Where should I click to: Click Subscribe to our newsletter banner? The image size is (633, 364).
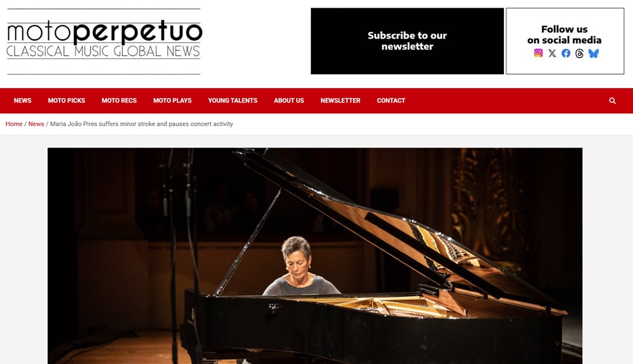[407, 41]
